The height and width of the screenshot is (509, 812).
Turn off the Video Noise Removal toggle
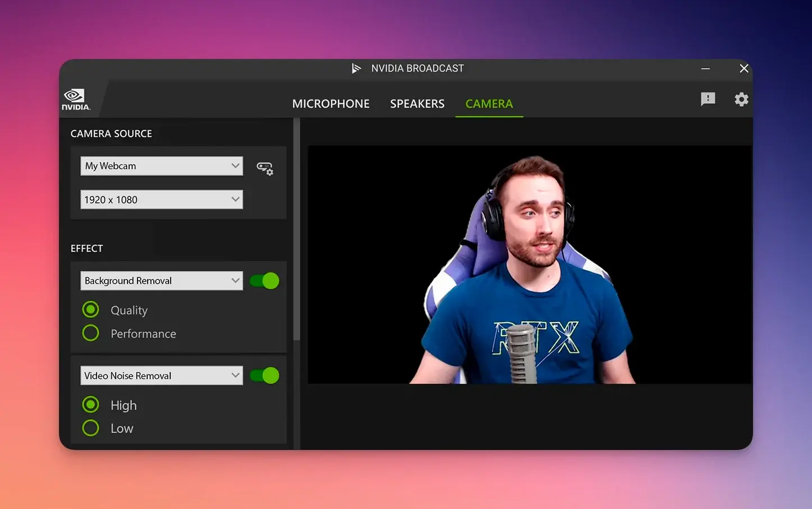pos(264,375)
